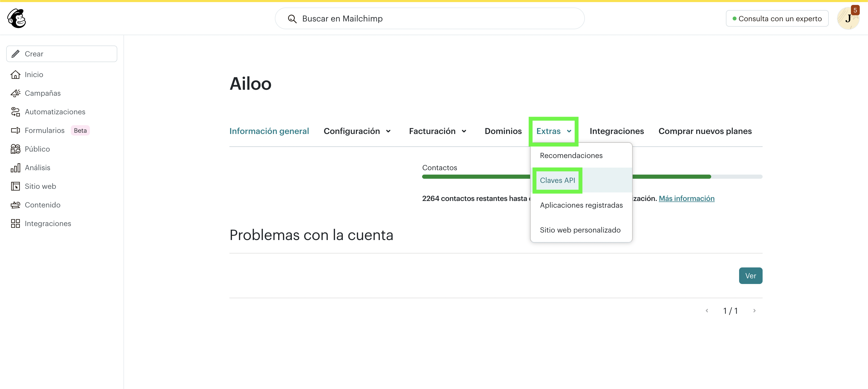Open the Formularios icon in sidebar

16,130
